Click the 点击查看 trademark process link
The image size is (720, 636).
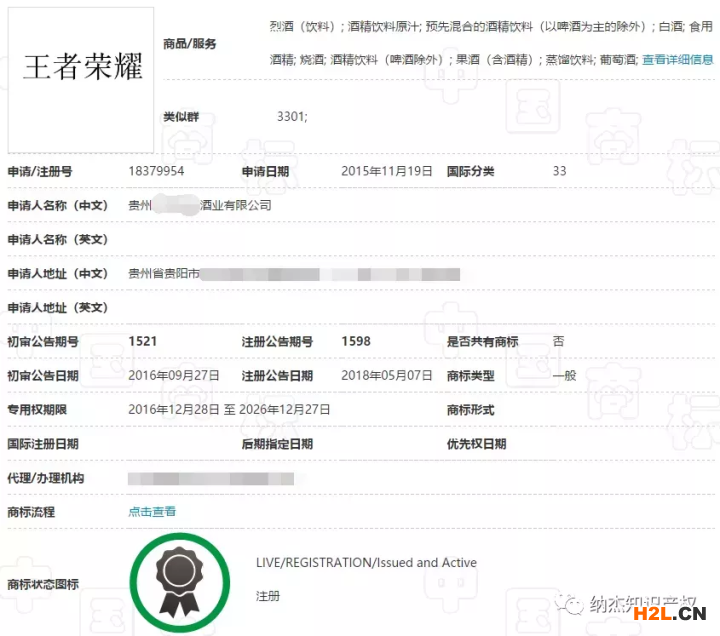(152, 512)
